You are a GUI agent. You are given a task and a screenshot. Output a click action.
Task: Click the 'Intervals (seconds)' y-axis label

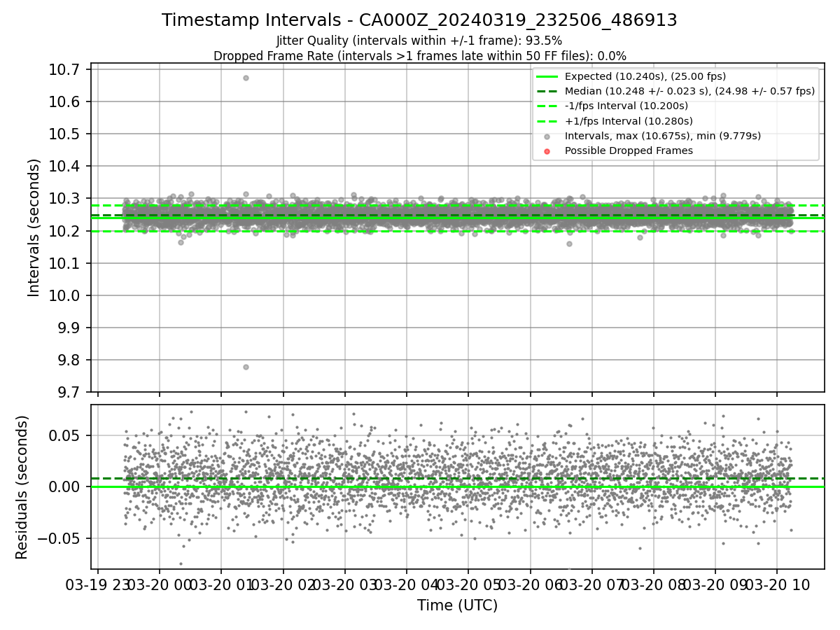pyautogui.click(x=34, y=227)
